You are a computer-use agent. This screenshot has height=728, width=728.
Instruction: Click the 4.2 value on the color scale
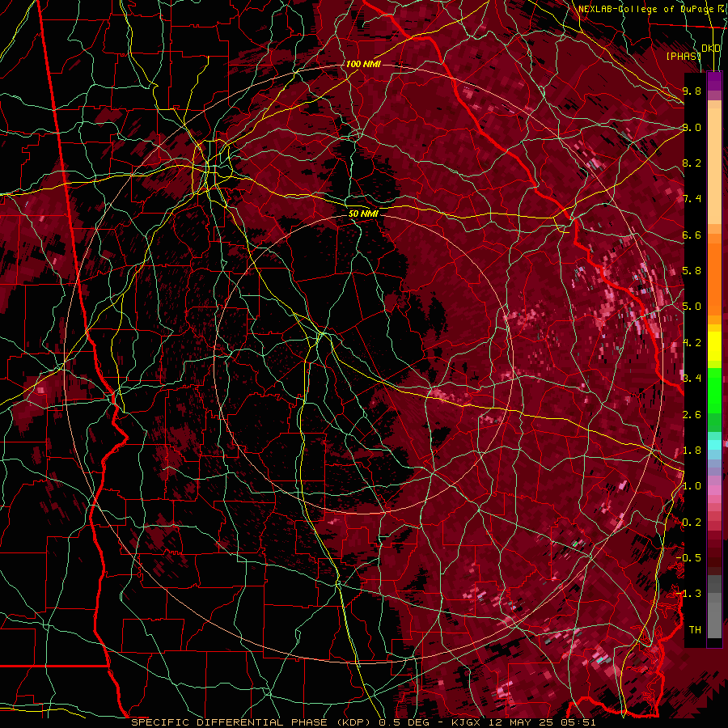692,343
